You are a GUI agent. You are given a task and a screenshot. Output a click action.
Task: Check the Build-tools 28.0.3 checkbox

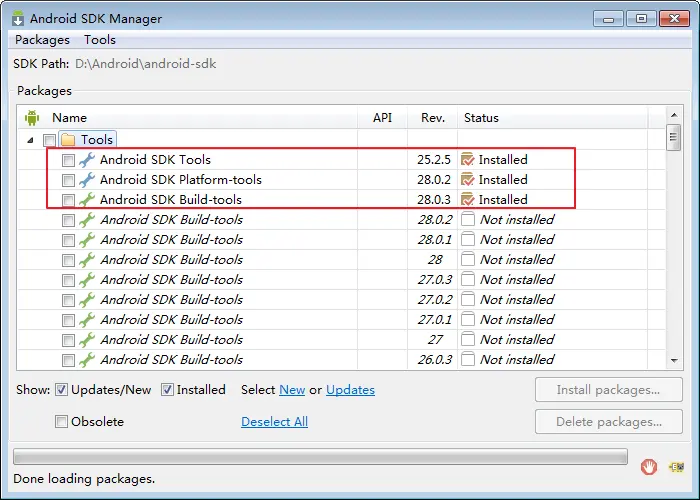(x=68, y=200)
